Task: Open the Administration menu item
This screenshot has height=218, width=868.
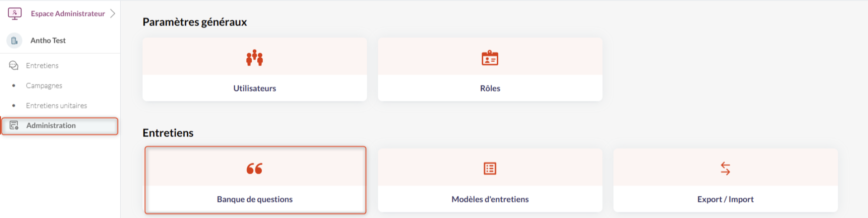Action: (x=51, y=125)
